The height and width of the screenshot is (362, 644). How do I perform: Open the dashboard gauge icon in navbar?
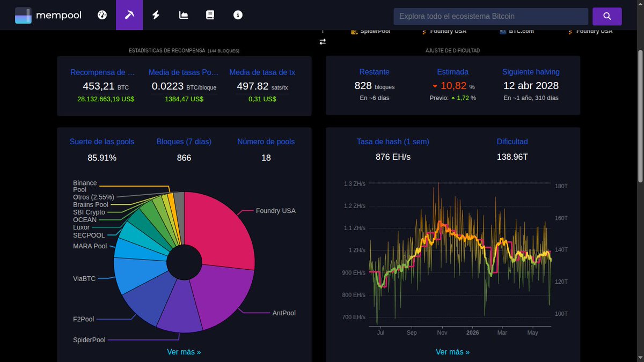click(102, 15)
